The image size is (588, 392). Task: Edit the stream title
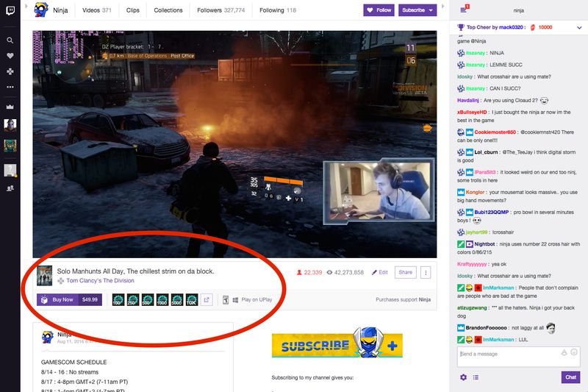click(379, 272)
